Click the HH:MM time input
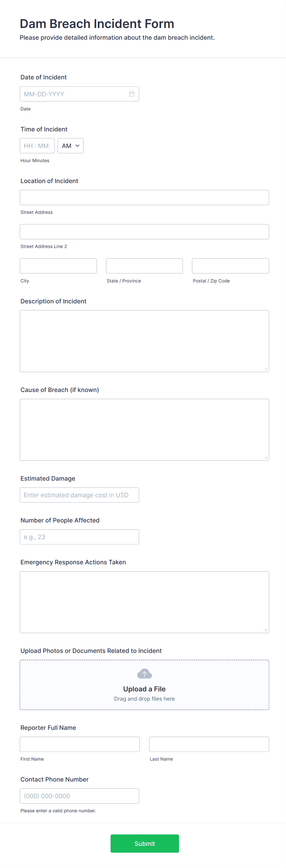 pyautogui.click(x=37, y=146)
